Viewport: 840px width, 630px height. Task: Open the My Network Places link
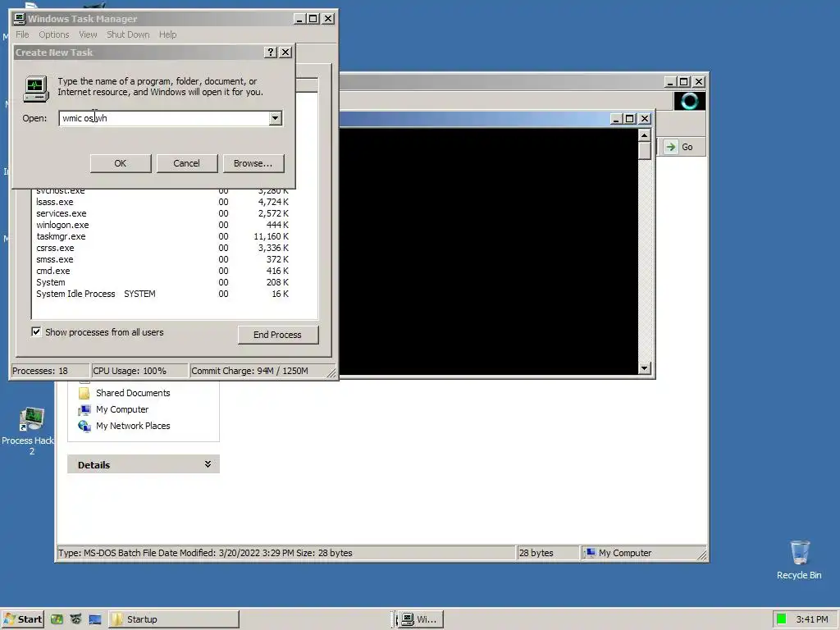133,426
